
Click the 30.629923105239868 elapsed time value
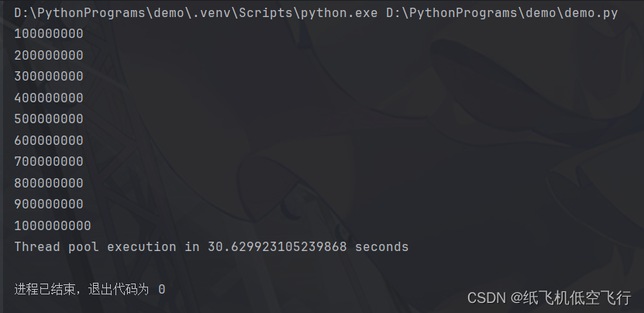click(x=277, y=247)
